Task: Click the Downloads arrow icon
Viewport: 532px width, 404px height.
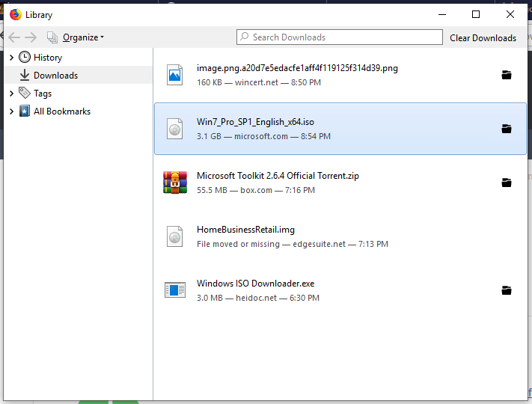Action: tap(25, 75)
